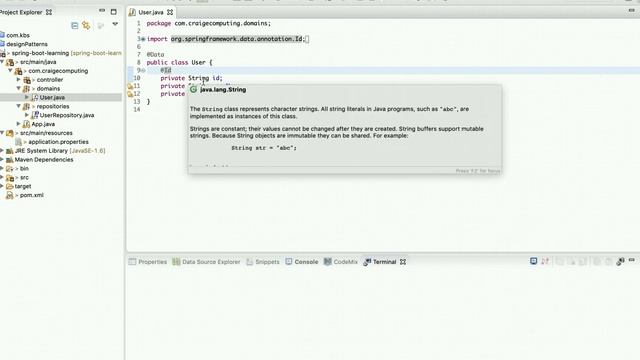The width and height of the screenshot is (640, 360).
Task: Maximize the Project Explorer panel
Action: pyautogui.click(x=113, y=12)
